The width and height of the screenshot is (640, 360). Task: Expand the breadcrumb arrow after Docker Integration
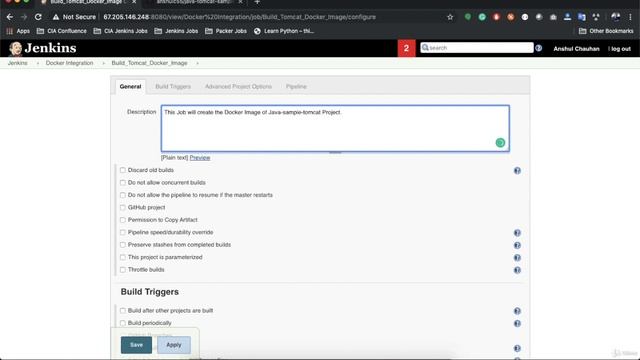point(104,63)
